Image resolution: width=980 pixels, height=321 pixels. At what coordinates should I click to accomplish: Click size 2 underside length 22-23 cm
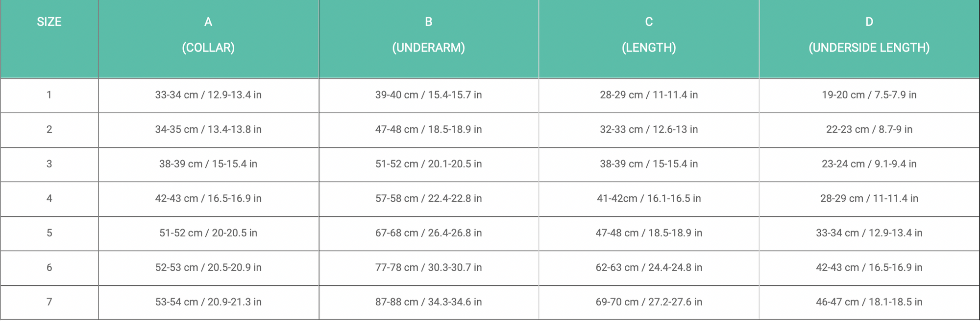(869, 130)
